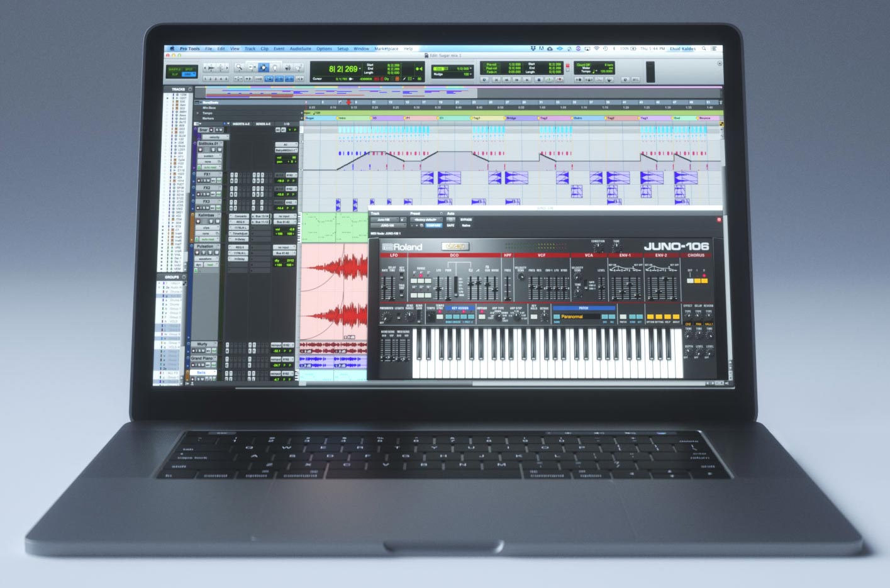Select the Zoomer tool
Screen dimensions: 890x588
(240, 68)
